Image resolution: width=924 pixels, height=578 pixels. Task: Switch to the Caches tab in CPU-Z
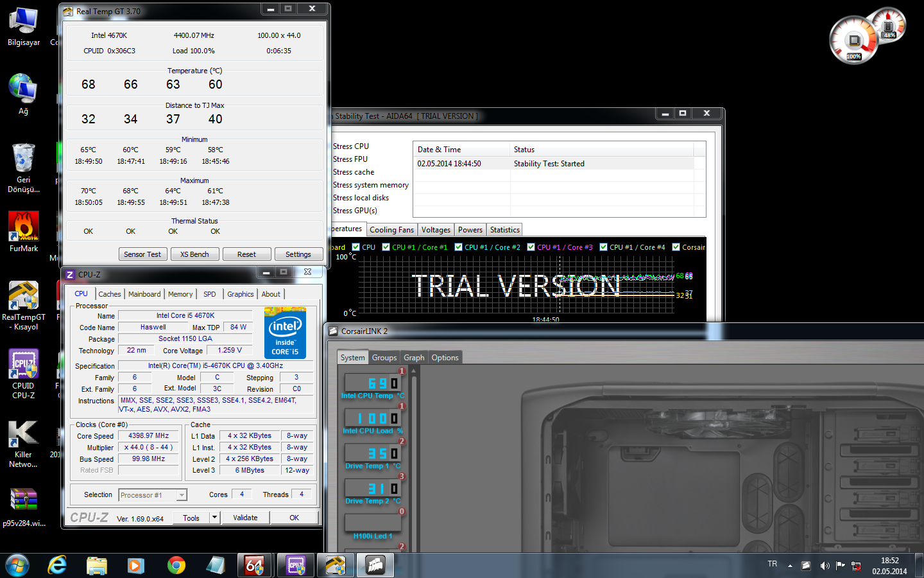110,294
